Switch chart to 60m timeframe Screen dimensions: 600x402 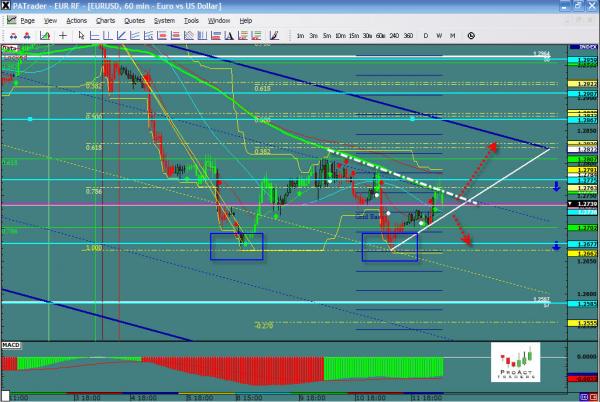381,35
